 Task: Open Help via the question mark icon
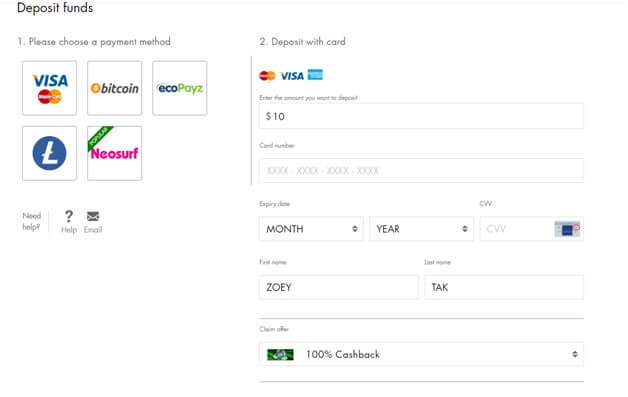tap(69, 216)
